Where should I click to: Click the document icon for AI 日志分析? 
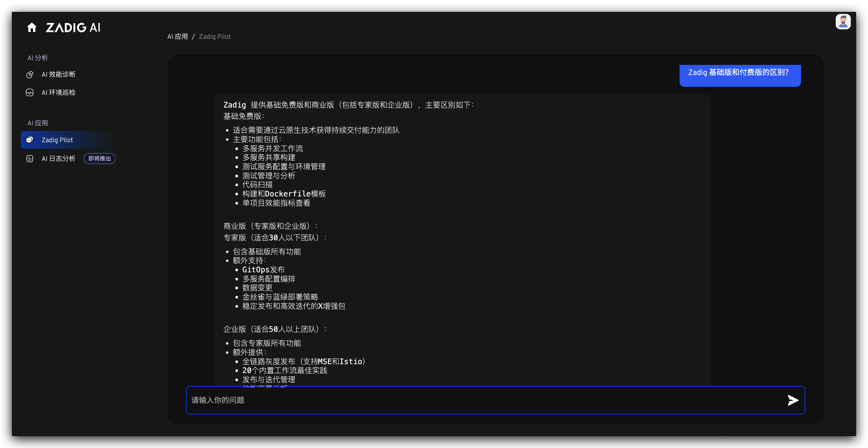30,159
